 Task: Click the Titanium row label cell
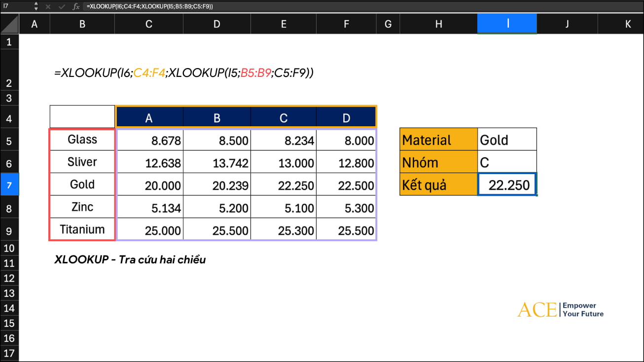(82, 229)
